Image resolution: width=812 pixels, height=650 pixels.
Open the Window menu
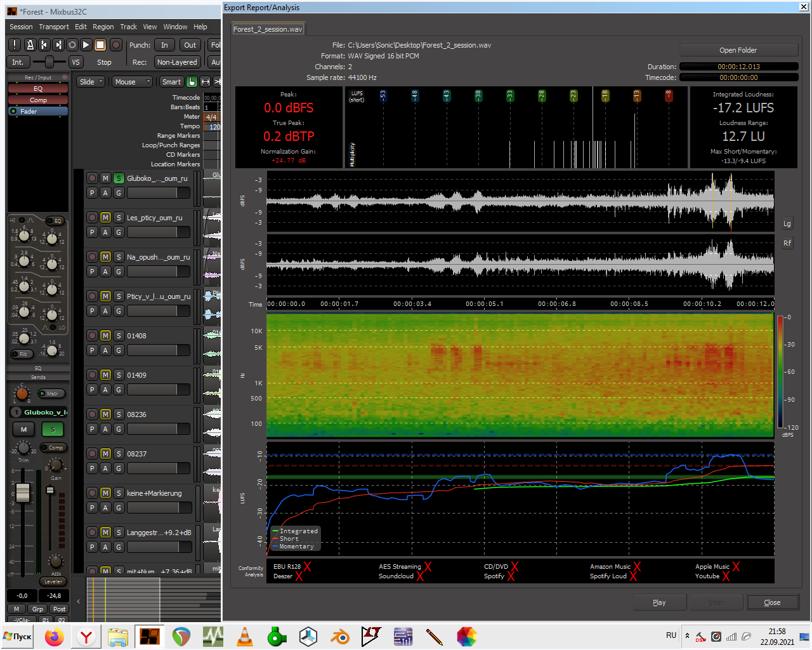tap(175, 27)
